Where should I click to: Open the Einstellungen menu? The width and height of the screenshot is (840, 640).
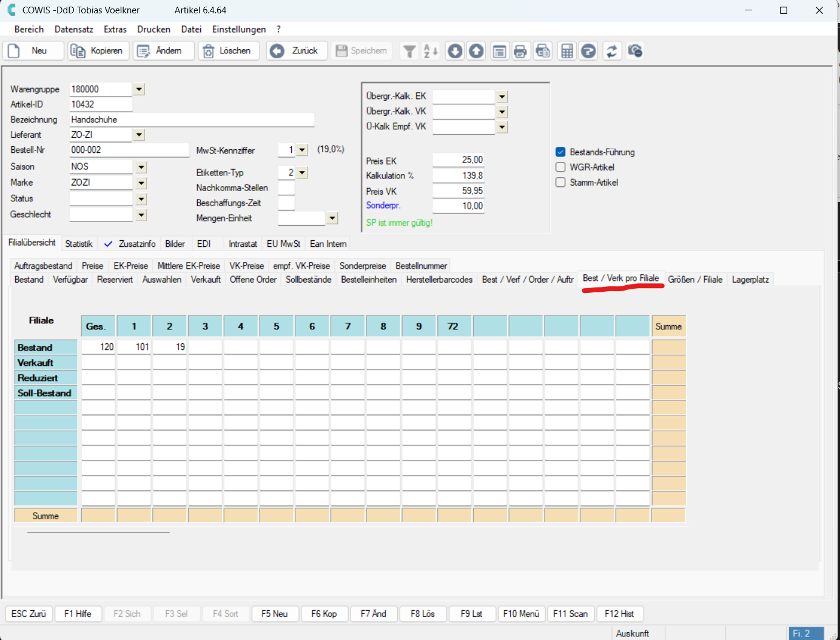[x=239, y=29]
